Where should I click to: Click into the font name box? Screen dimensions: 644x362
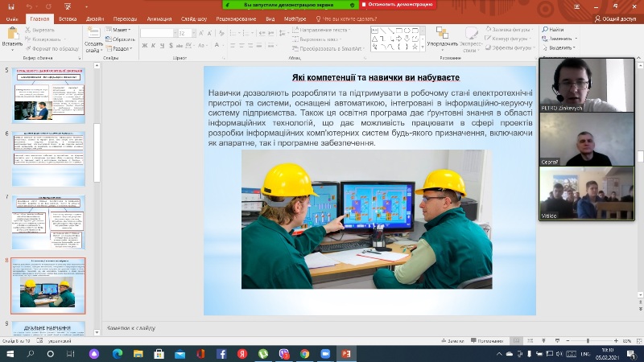coord(156,33)
